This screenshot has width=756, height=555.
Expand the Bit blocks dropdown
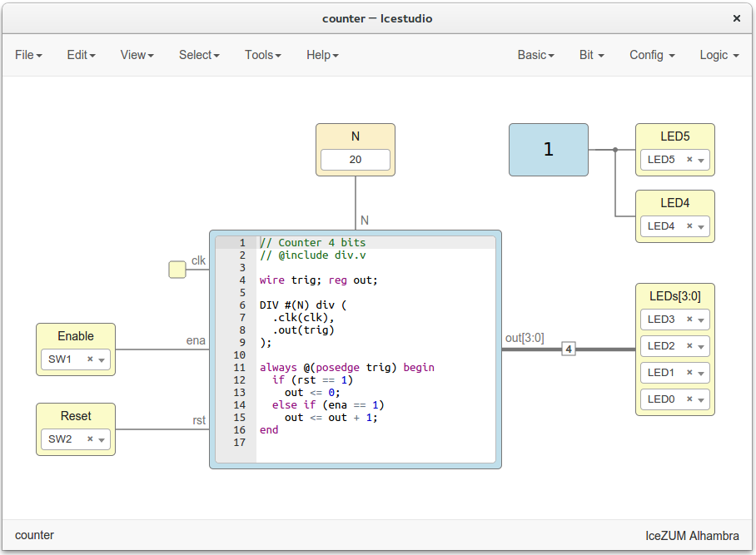coord(592,55)
